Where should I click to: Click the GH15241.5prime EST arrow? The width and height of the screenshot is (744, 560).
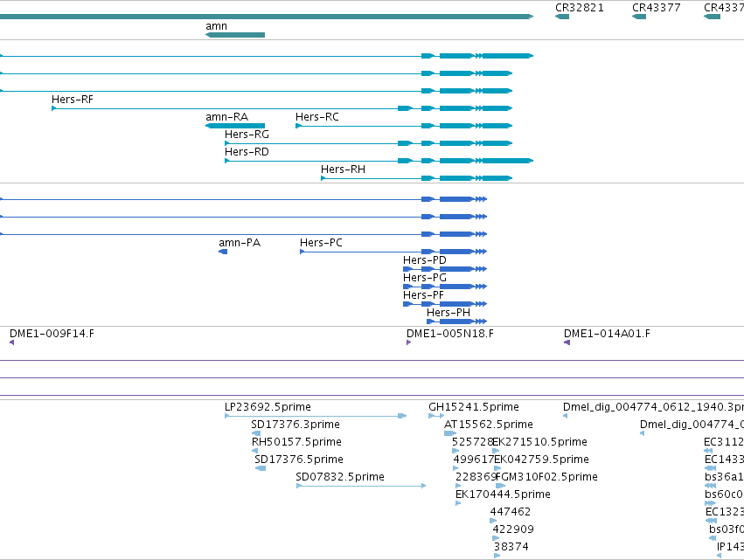coord(436,416)
